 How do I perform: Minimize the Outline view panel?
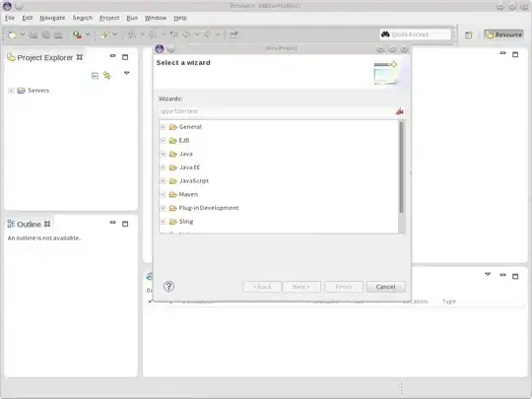click(x=112, y=223)
